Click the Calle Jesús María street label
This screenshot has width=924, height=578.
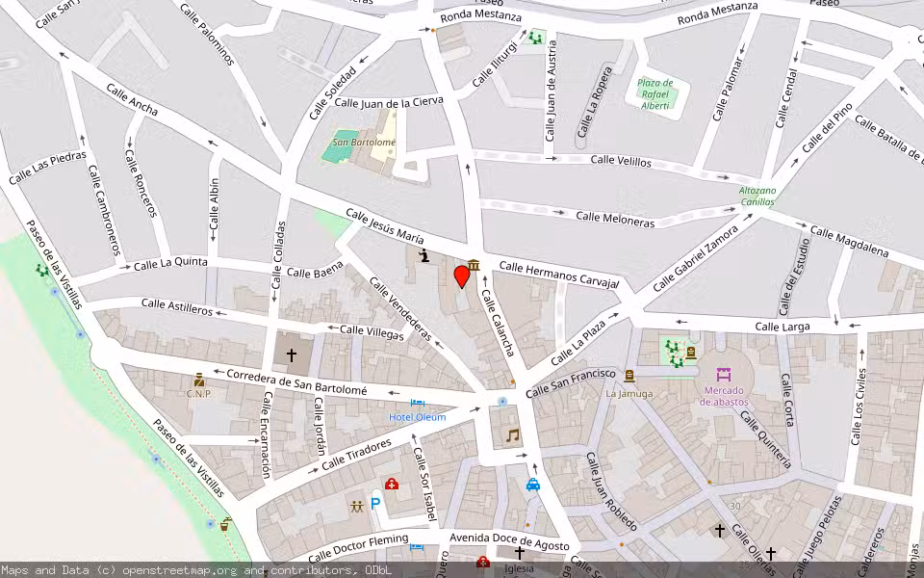pyautogui.click(x=385, y=225)
